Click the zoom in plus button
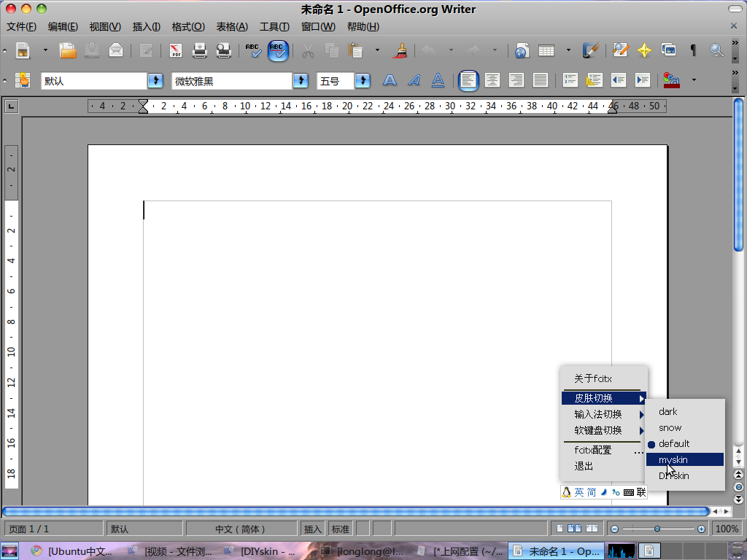This screenshot has height=560, width=747. pos(701,529)
